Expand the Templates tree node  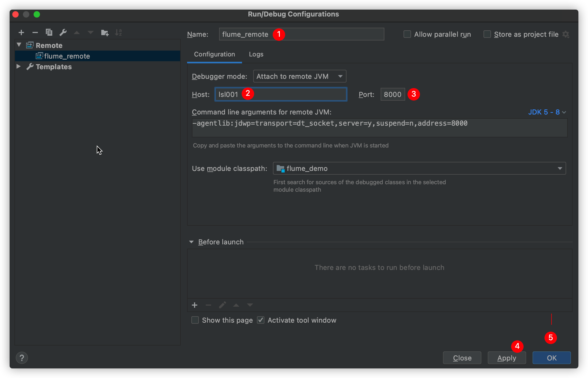(x=18, y=67)
